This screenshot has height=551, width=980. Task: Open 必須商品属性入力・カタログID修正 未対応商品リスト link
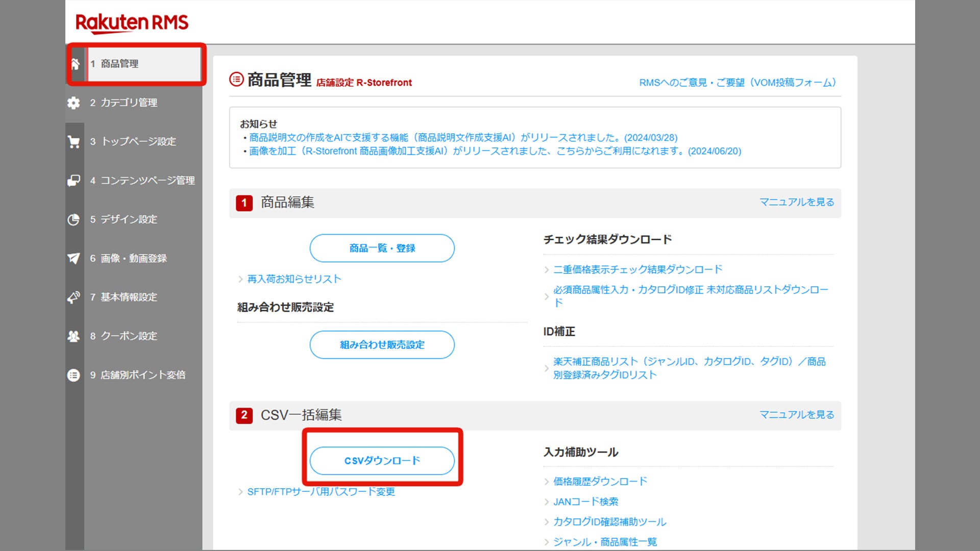pyautogui.click(x=691, y=296)
